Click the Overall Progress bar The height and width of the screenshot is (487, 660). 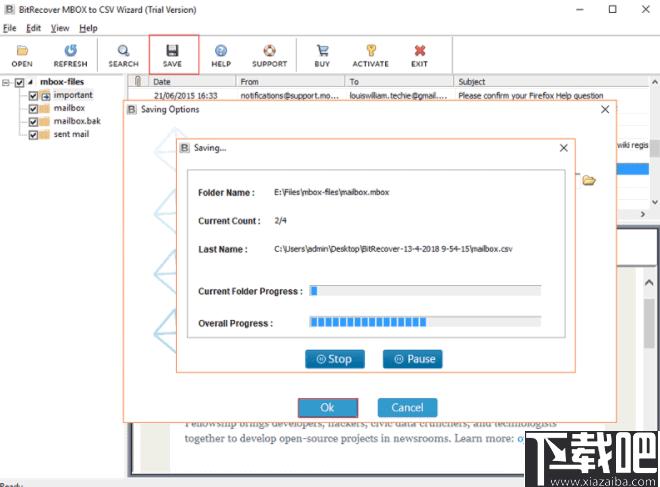tap(425, 322)
